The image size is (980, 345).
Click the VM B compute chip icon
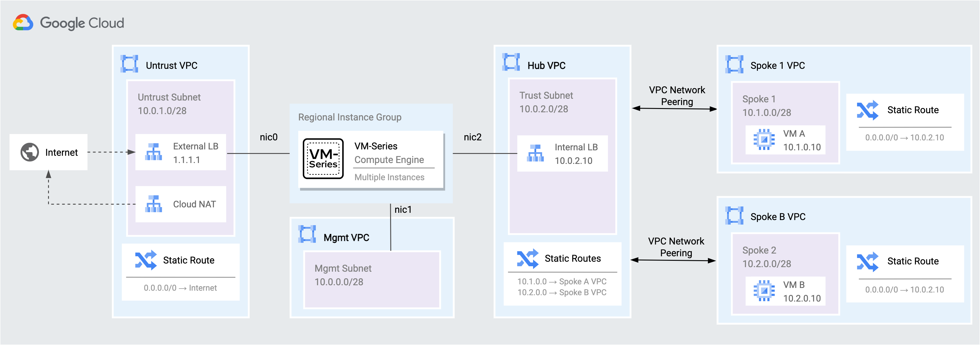(764, 291)
